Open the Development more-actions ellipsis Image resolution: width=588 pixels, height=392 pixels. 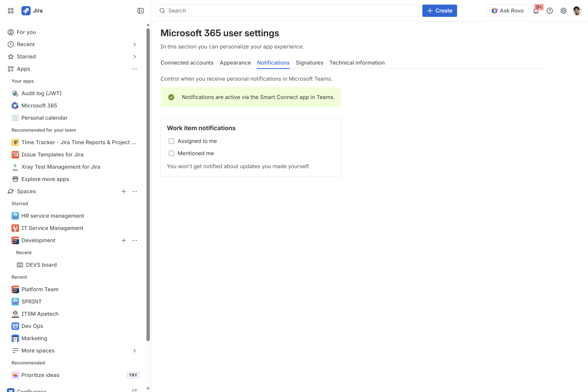pyautogui.click(x=134, y=240)
